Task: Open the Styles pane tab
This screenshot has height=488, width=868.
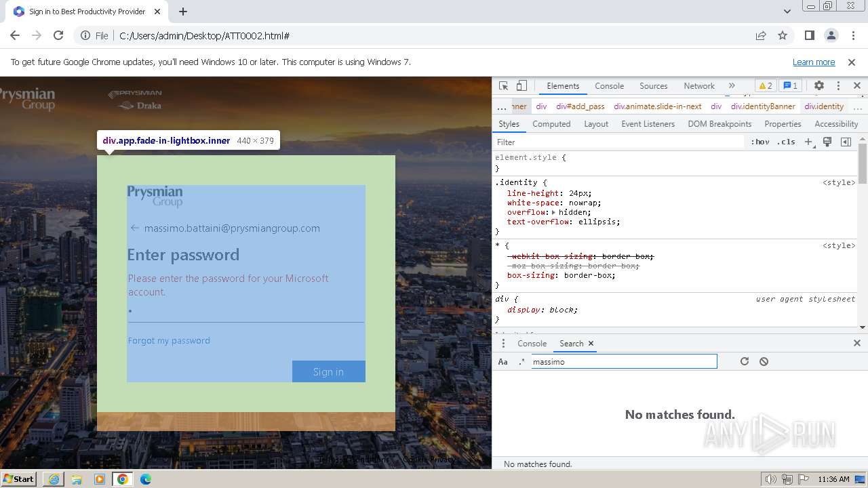Action: pos(509,124)
